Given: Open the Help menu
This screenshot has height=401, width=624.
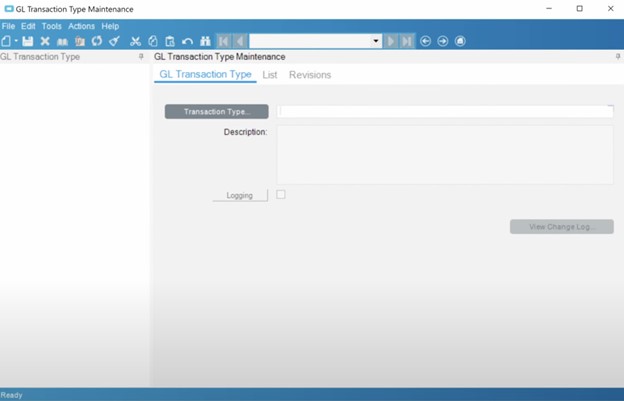Looking at the screenshot, I should (x=110, y=26).
